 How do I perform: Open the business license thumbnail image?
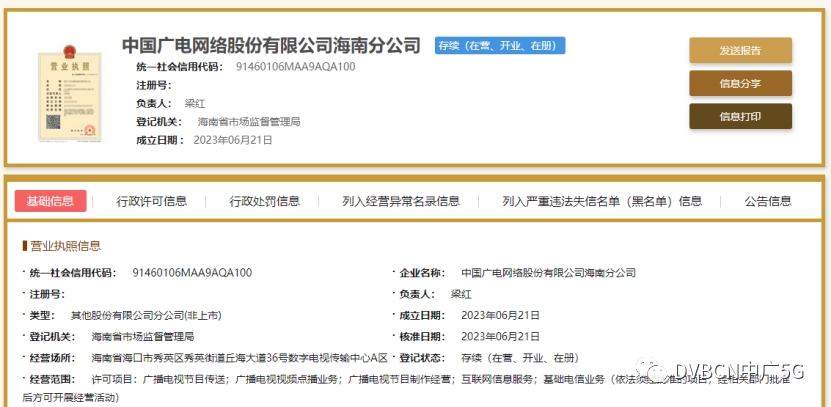coord(69,93)
